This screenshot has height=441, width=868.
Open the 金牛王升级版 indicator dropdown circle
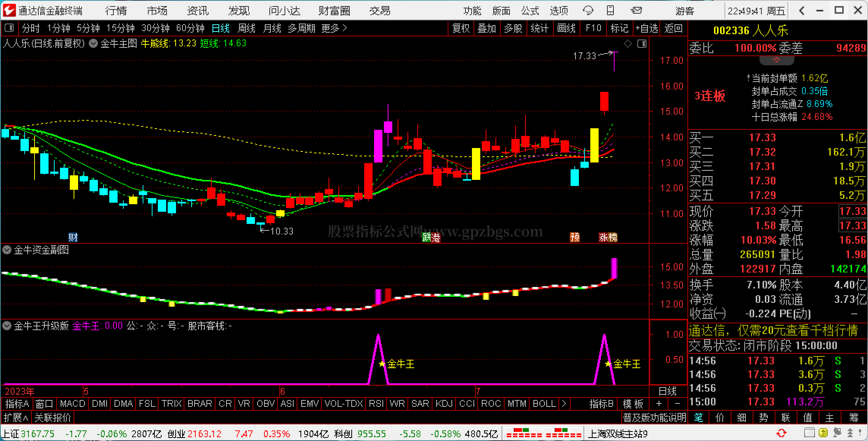pos(7,326)
